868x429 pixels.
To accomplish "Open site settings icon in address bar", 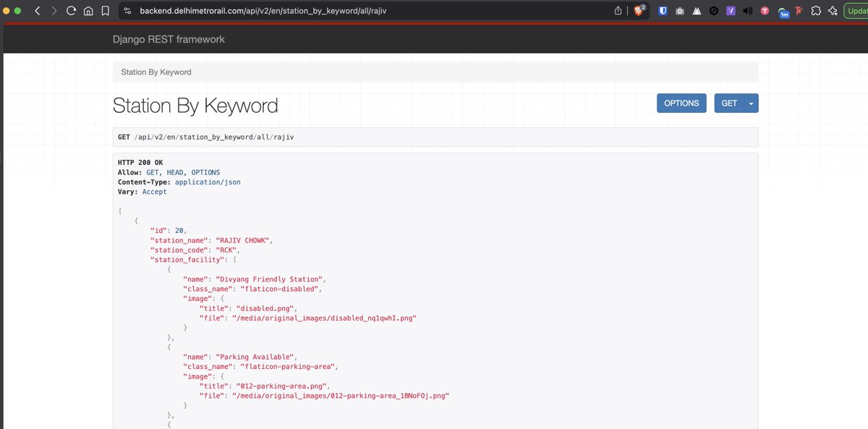I will pos(127,11).
